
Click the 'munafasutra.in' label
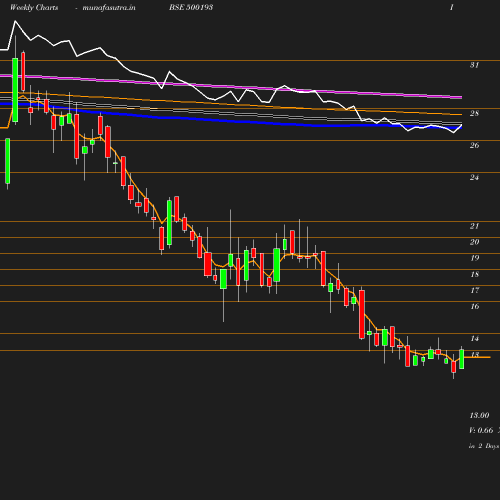109,8
